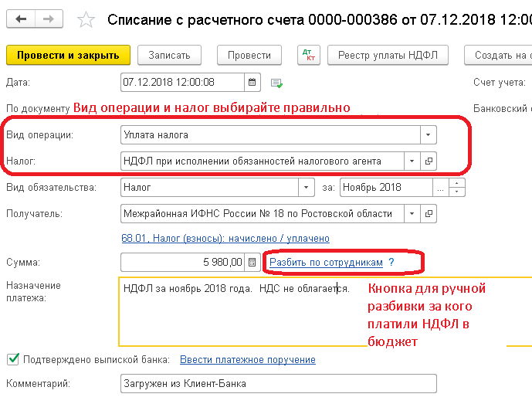Open the calendar picker for Дата field

(252, 82)
